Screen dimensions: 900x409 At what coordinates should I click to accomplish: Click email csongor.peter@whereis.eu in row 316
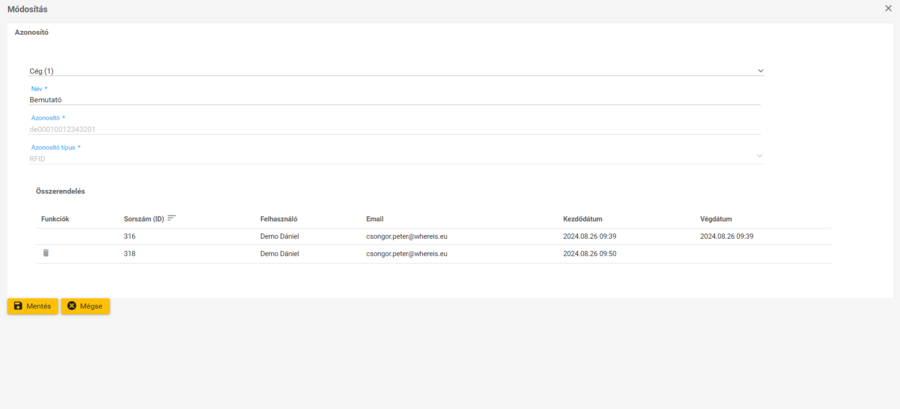click(406, 236)
